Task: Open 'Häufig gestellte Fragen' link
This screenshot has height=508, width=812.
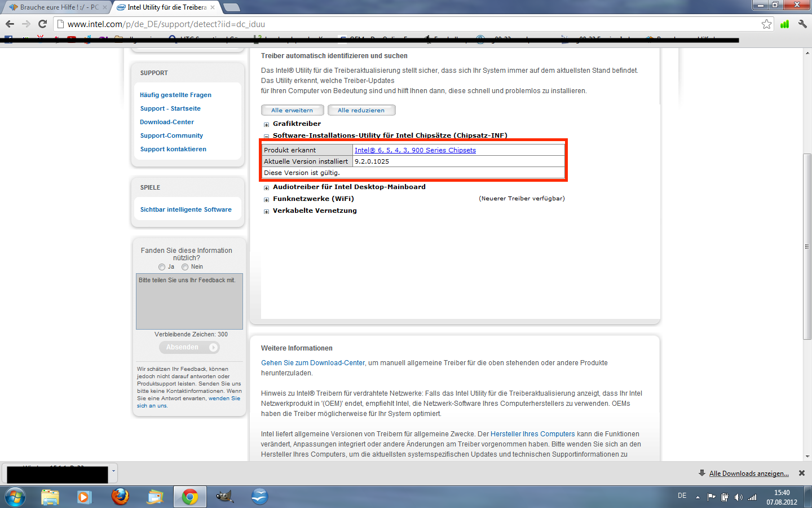Action: click(x=176, y=95)
